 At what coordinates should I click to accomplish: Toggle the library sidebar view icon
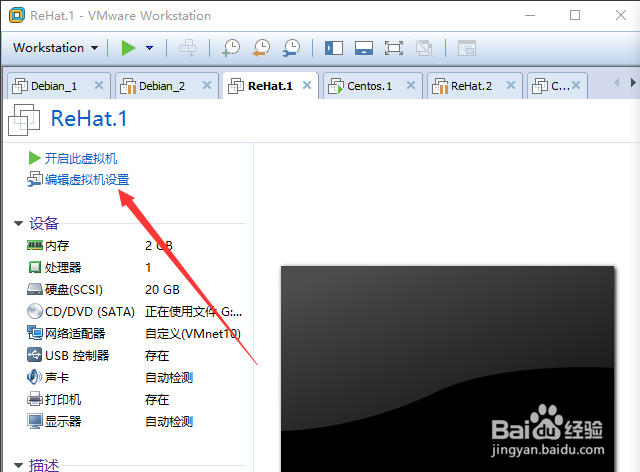334,48
